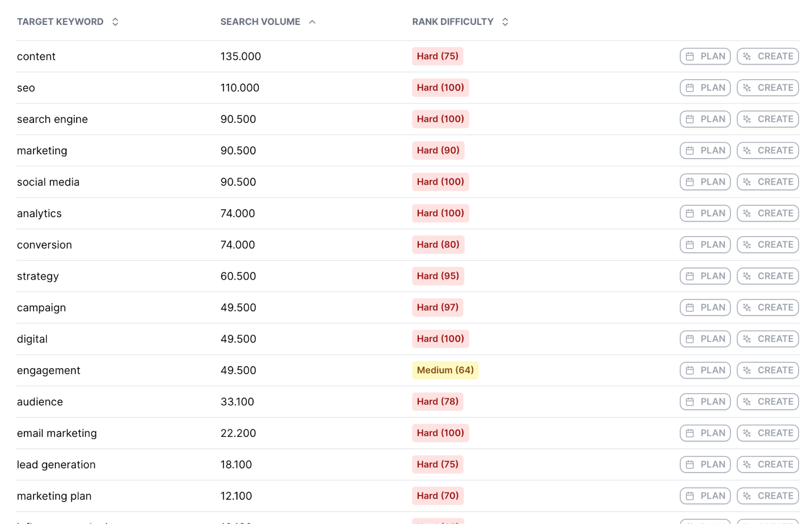The image size is (812, 524).
Task: Click sparkle icon in lead generation CREATE button
Action: [747, 465]
